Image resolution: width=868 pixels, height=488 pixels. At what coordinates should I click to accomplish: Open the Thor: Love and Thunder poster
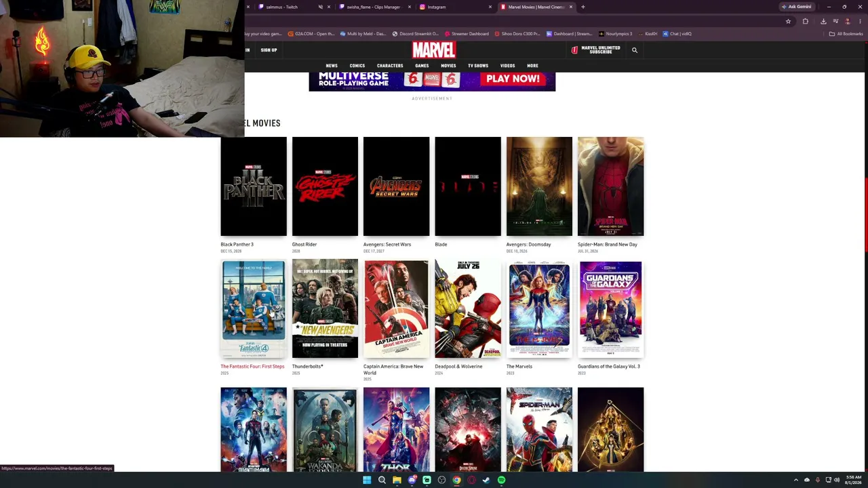tap(396, 430)
